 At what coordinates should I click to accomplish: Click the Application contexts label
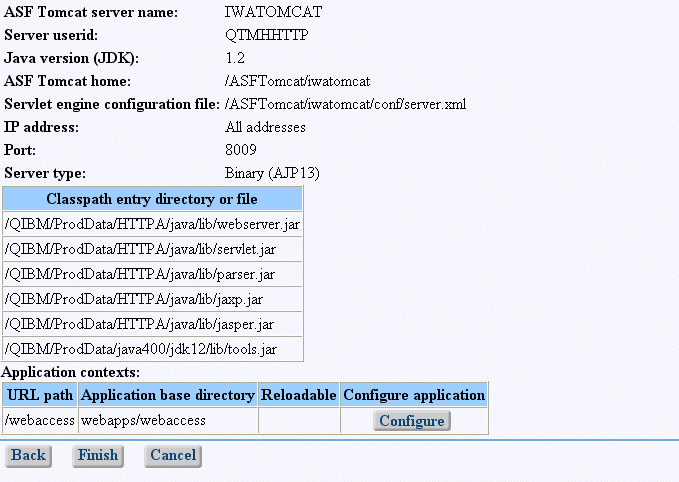point(71,372)
